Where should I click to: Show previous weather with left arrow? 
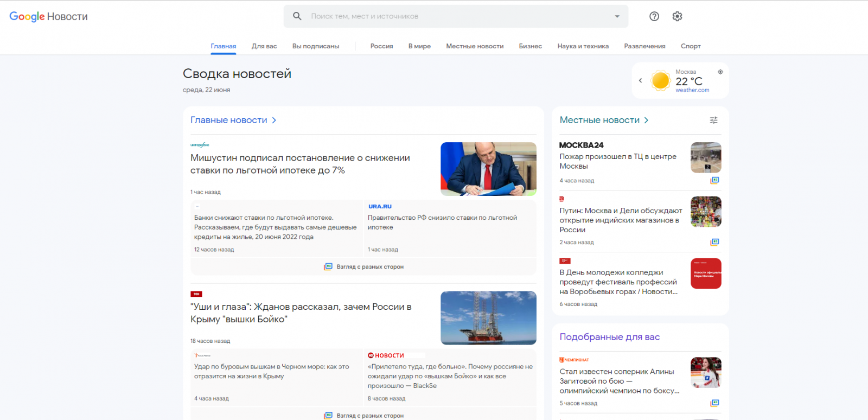coord(640,81)
